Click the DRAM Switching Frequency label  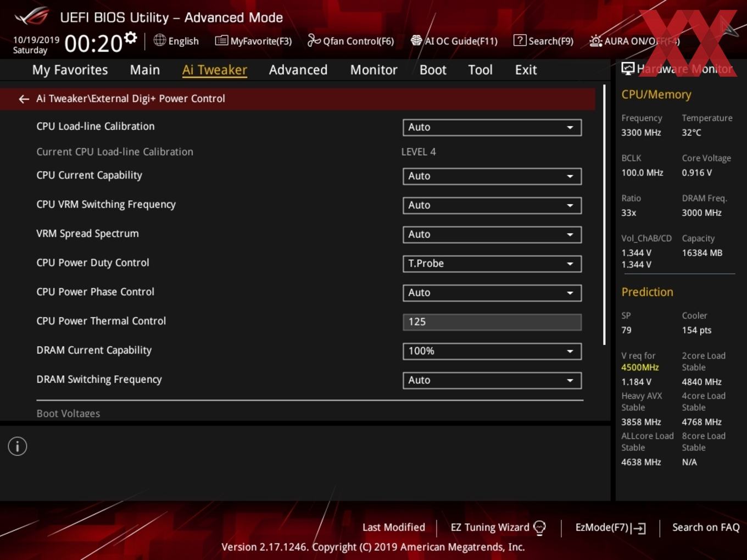coord(99,379)
